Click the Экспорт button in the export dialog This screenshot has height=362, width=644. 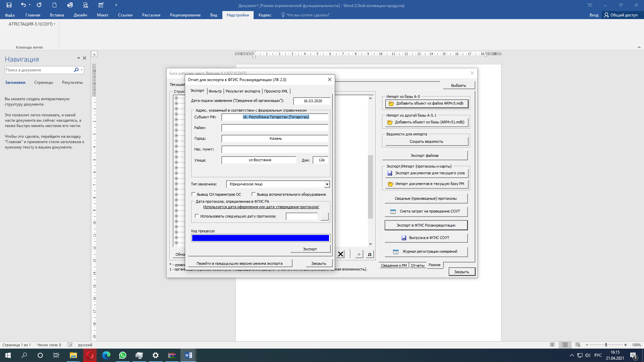tap(310, 249)
